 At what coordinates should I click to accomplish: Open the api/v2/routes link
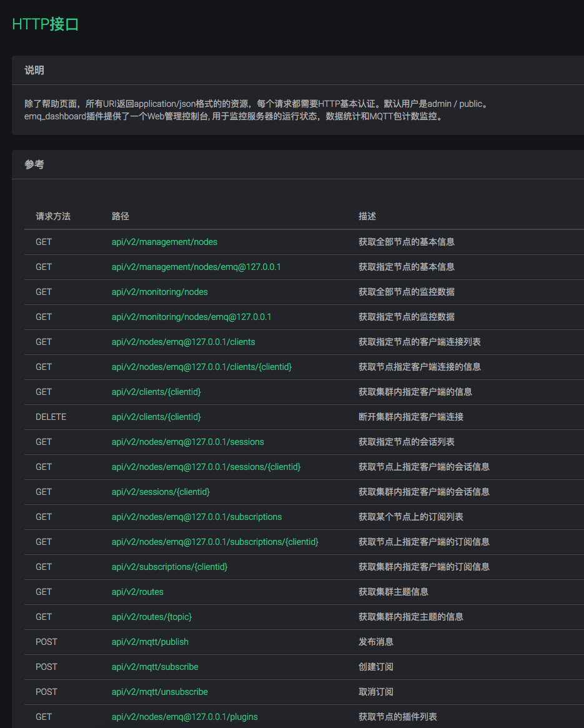[137, 592]
